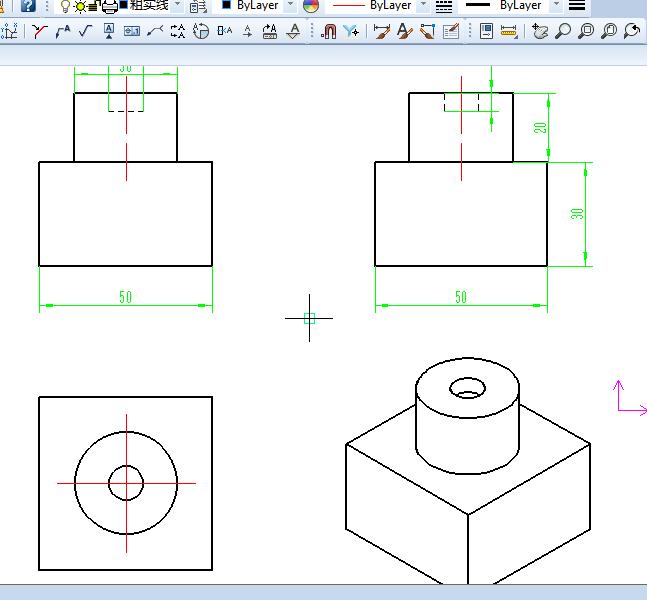Toggle the layer plot printer icon
This screenshot has width=647, height=600.
109,5
